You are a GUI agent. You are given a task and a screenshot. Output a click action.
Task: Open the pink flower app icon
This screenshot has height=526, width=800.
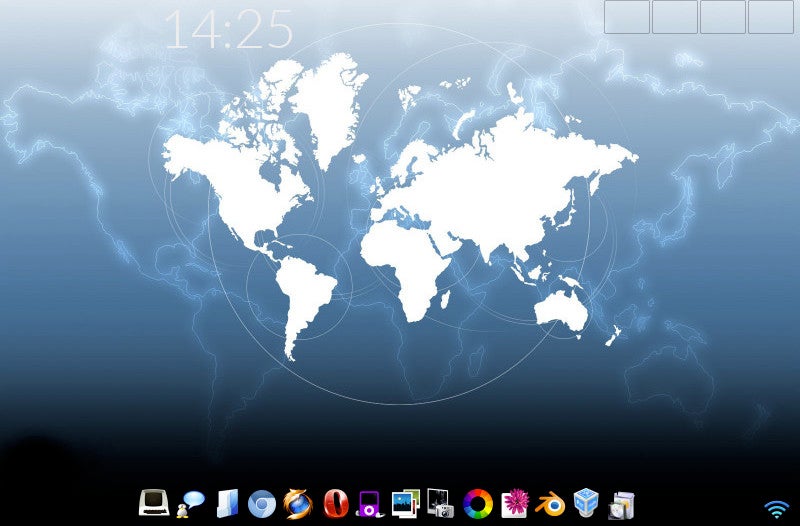(515, 503)
